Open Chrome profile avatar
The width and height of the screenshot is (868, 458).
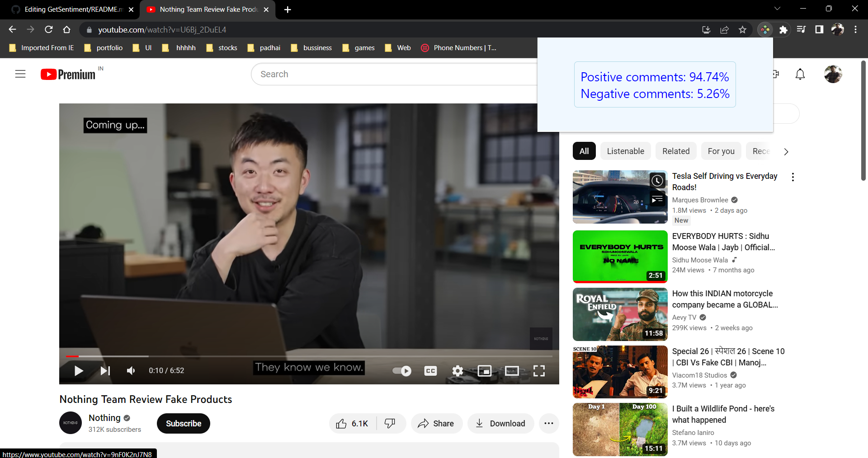(x=837, y=30)
